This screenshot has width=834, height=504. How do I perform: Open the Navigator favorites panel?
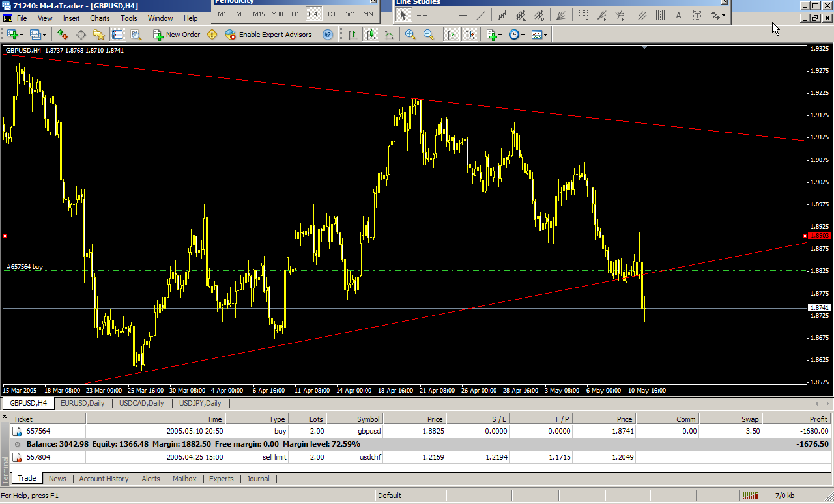pyautogui.click(x=99, y=35)
